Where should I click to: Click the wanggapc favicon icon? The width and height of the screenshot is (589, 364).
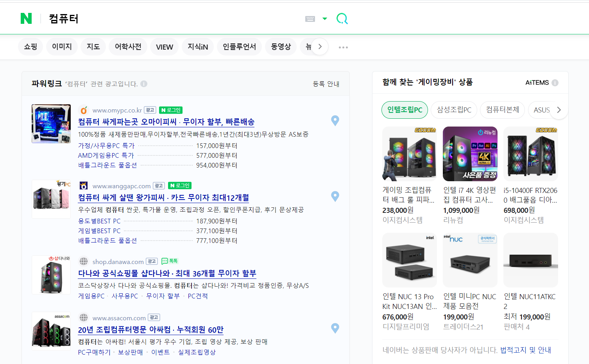(83, 186)
